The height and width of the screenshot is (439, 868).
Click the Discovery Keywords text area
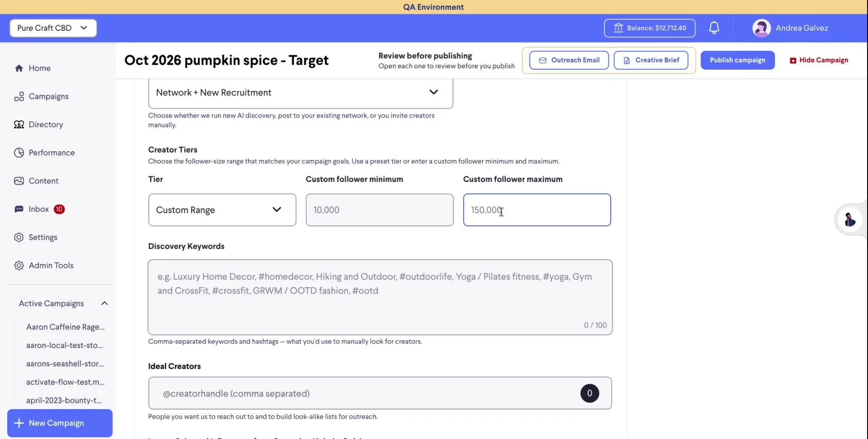(x=380, y=297)
